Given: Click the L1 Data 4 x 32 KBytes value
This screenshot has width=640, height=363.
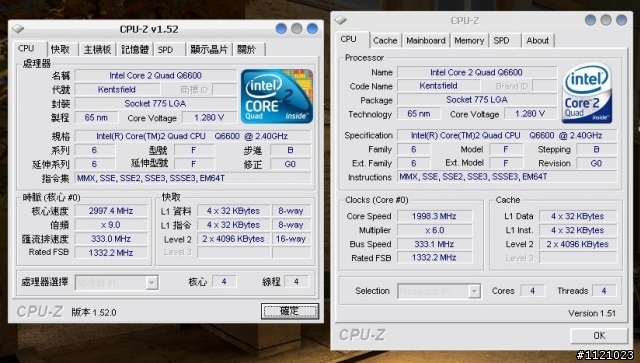Looking at the screenshot, I should 578,216.
